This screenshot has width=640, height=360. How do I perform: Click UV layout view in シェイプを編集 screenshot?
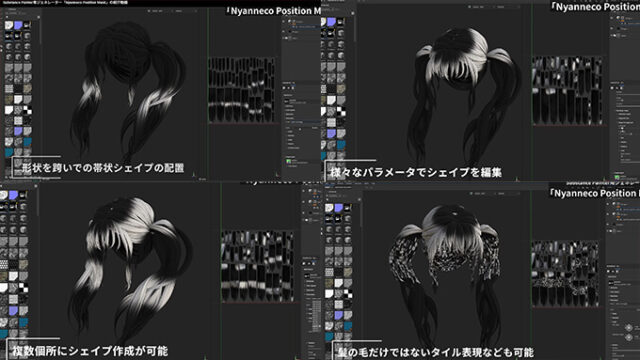567,91
